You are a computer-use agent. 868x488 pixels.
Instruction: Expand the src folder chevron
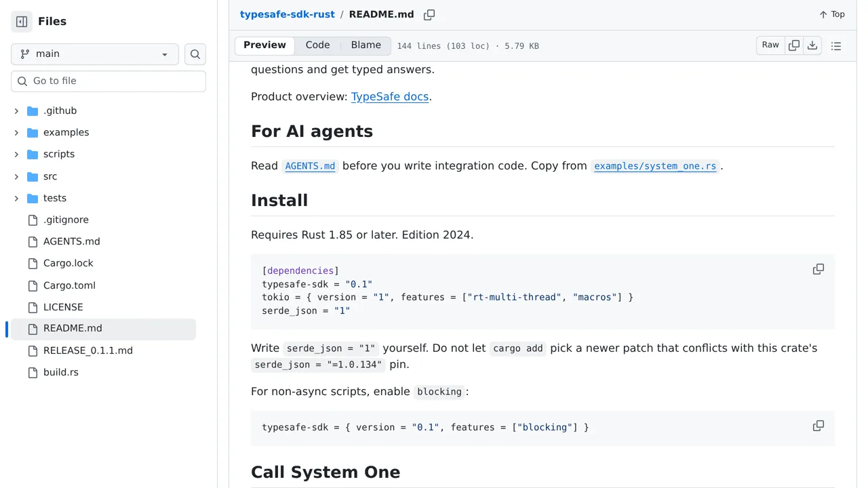pyautogui.click(x=16, y=177)
